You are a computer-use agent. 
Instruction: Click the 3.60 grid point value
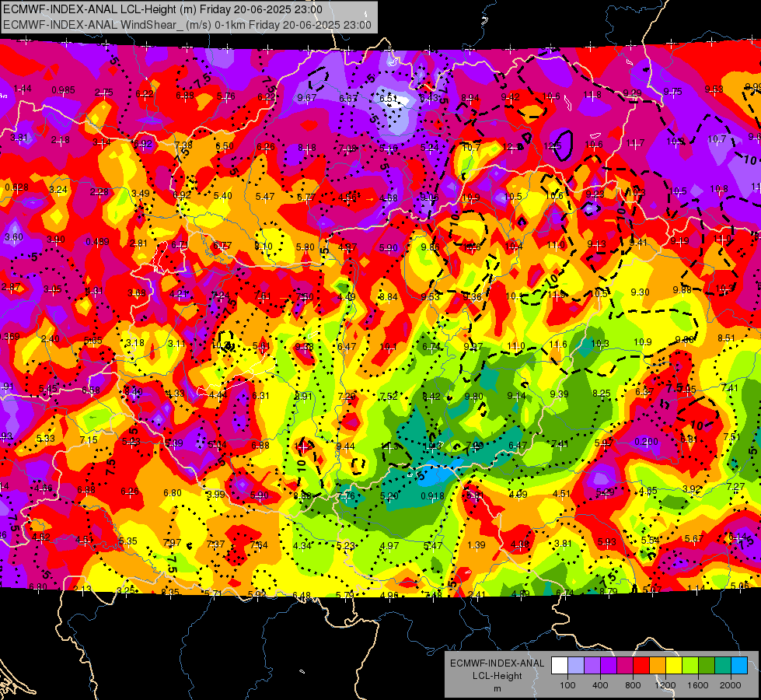coord(13,237)
